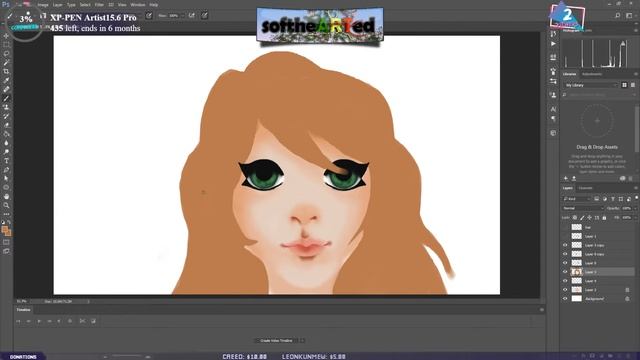Select the Ellipse shape tool

click(x=6, y=188)
